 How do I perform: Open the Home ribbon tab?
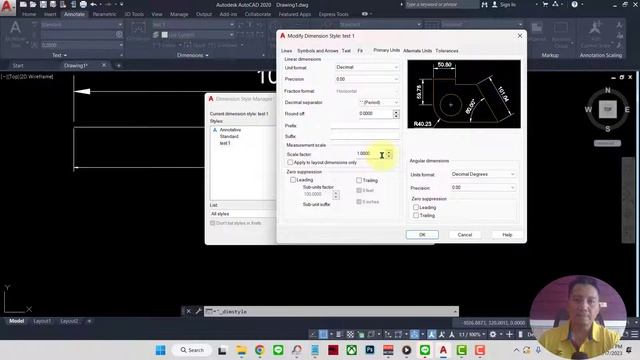29,14
